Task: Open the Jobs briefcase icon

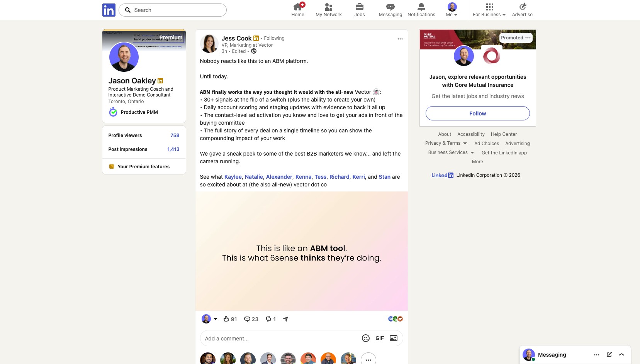Action: (x=360, y=10)
